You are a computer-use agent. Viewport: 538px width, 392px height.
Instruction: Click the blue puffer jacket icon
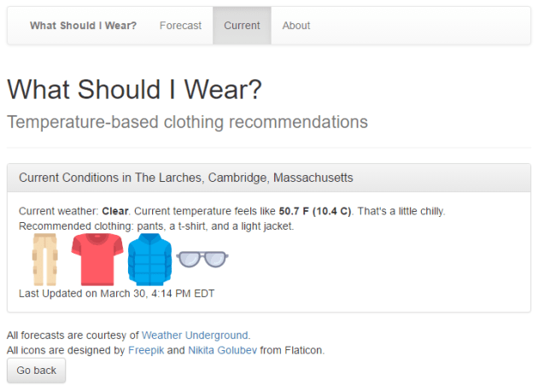click(149, 260)
